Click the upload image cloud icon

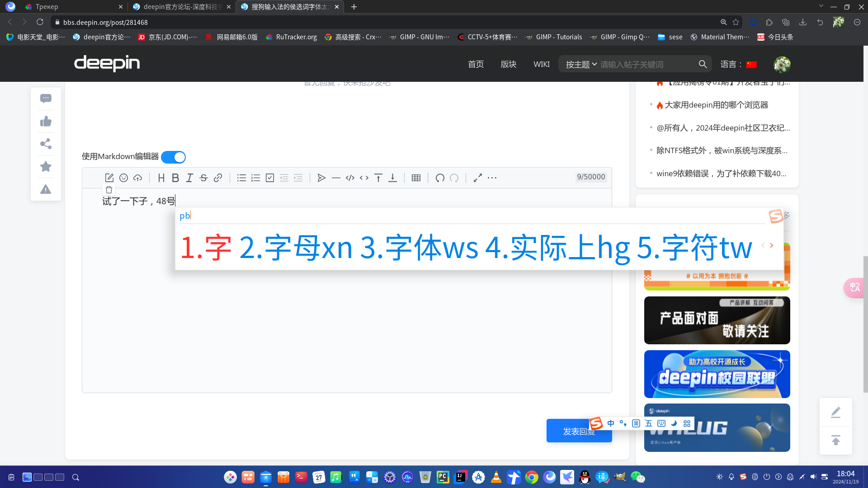[x=138, y=178]
